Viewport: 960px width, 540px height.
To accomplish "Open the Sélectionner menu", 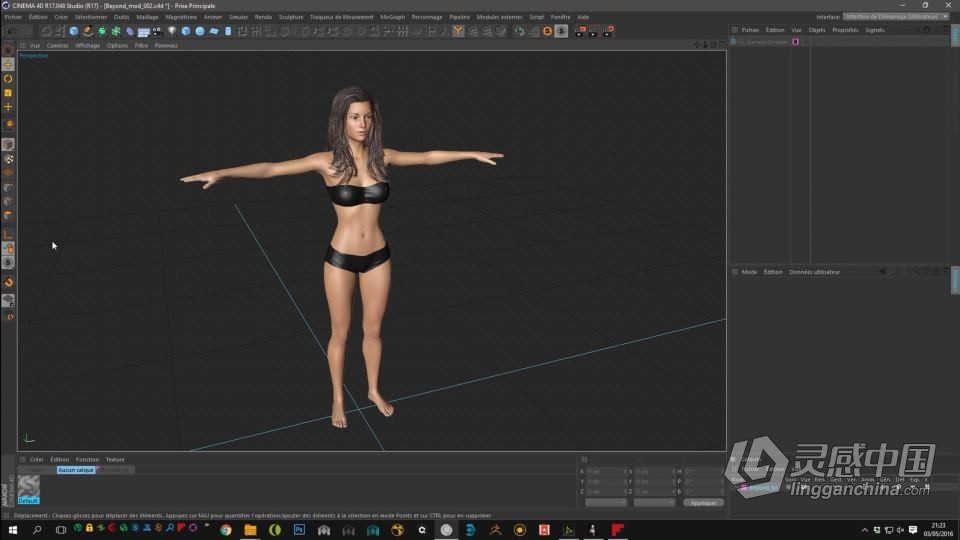I will pos(91,17).
